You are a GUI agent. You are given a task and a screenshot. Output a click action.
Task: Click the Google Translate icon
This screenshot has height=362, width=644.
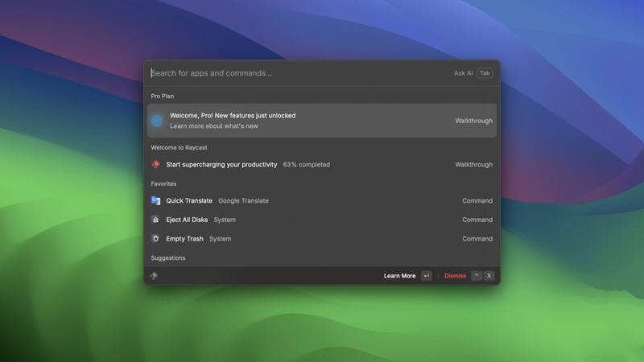[155, 200]
